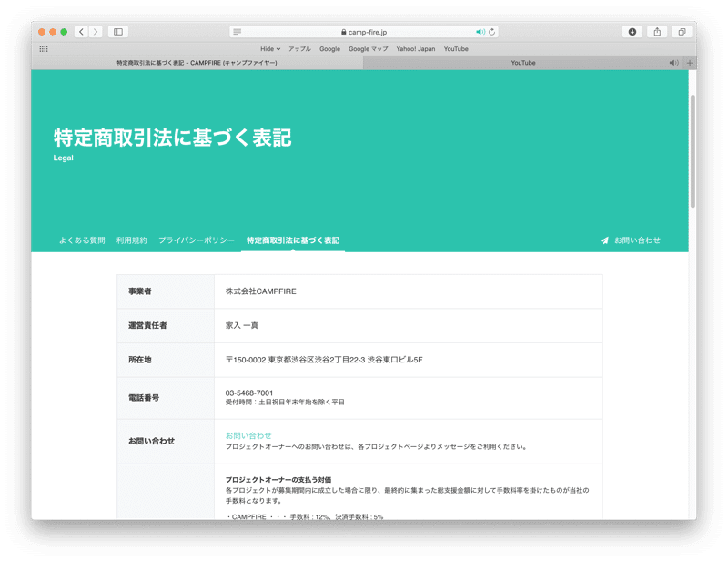Click the phone number 03-5468-7001

[249, 393]
